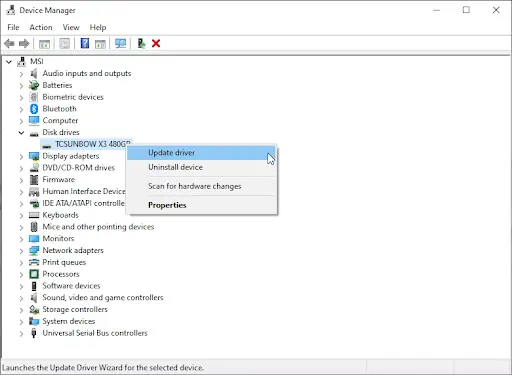Open the Help menu
Screen dimensions: 512x375
tap(98, 27)
